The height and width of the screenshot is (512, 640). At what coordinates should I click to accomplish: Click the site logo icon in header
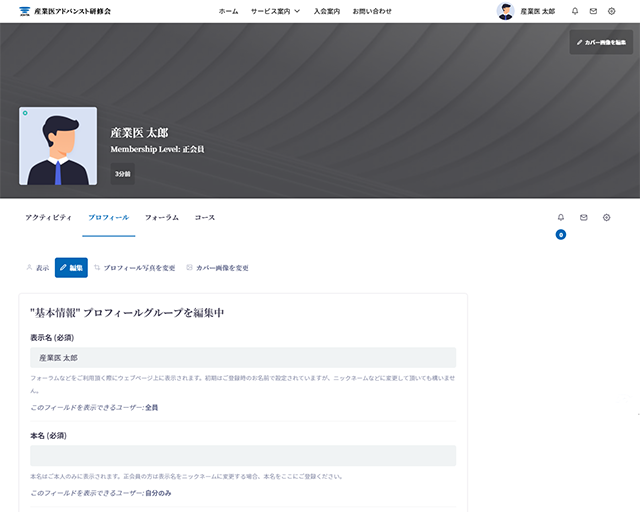coord(25,11)
